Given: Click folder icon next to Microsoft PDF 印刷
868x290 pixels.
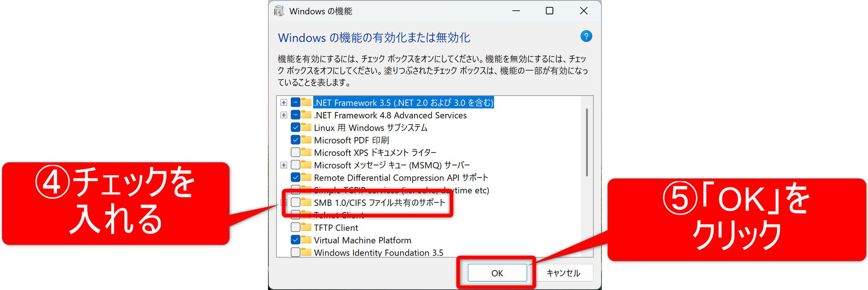Looking at the screenshot, I should [307, 140].
